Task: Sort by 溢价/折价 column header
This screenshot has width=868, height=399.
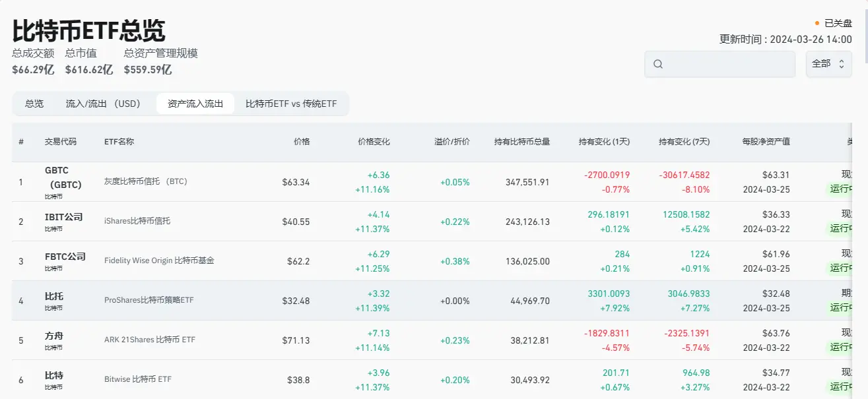Action: (452, 142)
